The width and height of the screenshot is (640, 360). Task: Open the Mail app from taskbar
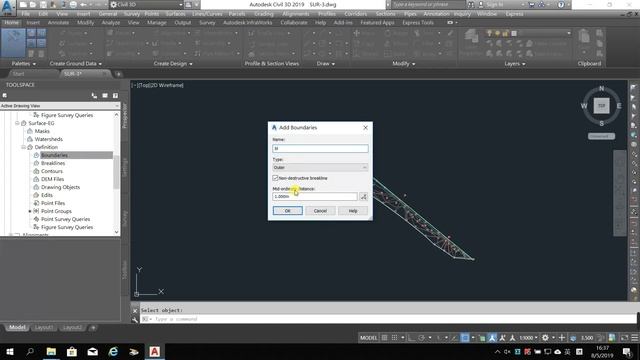tap(93, 351)
